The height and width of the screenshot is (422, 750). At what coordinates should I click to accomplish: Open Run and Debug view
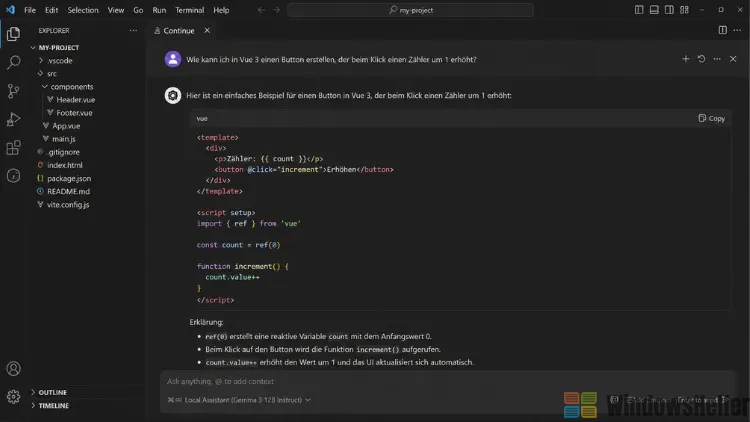click(13, 119)
